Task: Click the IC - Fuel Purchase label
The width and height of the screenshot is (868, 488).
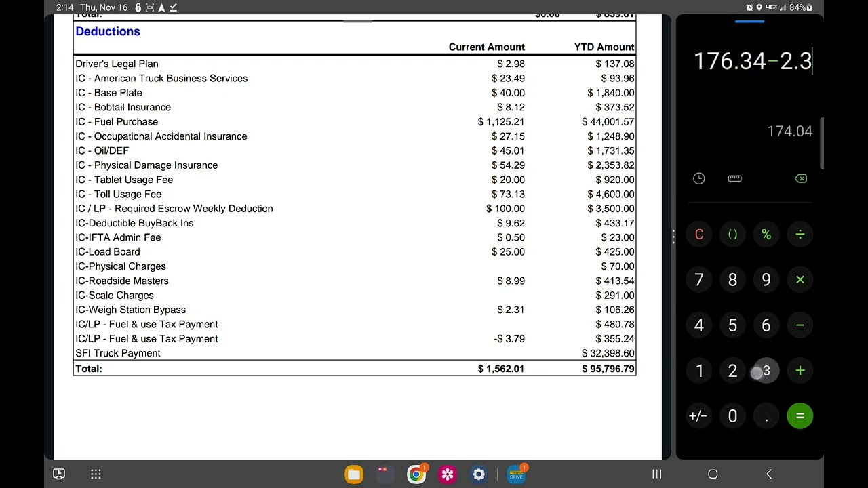Action: (117, 122)
